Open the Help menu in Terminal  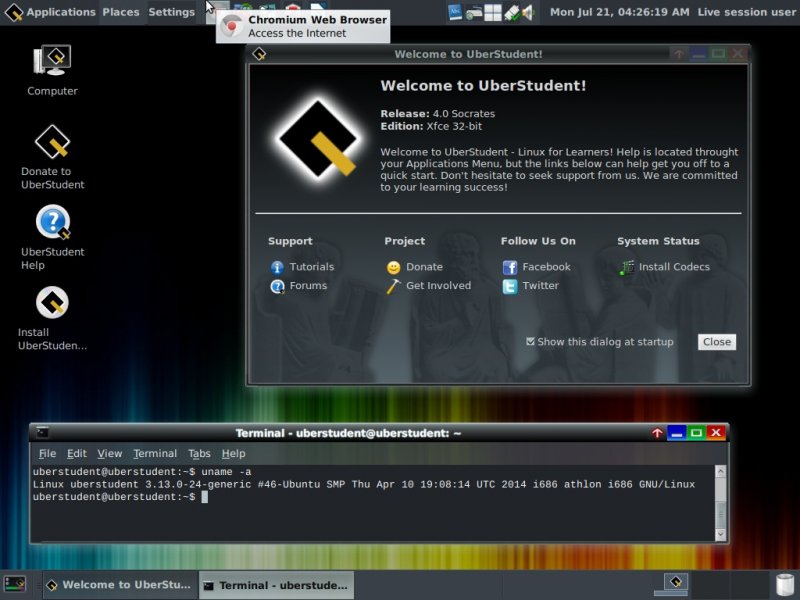tap(233, 453)
